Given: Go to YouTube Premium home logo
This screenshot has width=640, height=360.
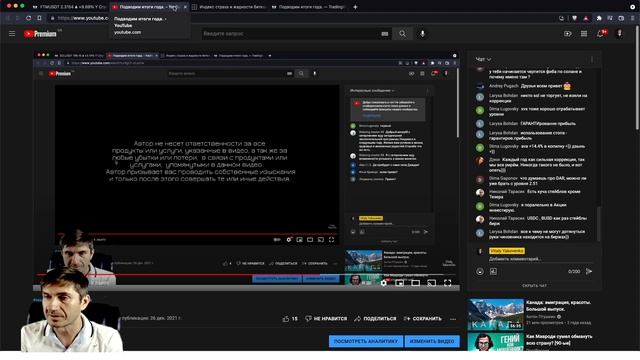Looking at the screenshot, I should (40, 34).
